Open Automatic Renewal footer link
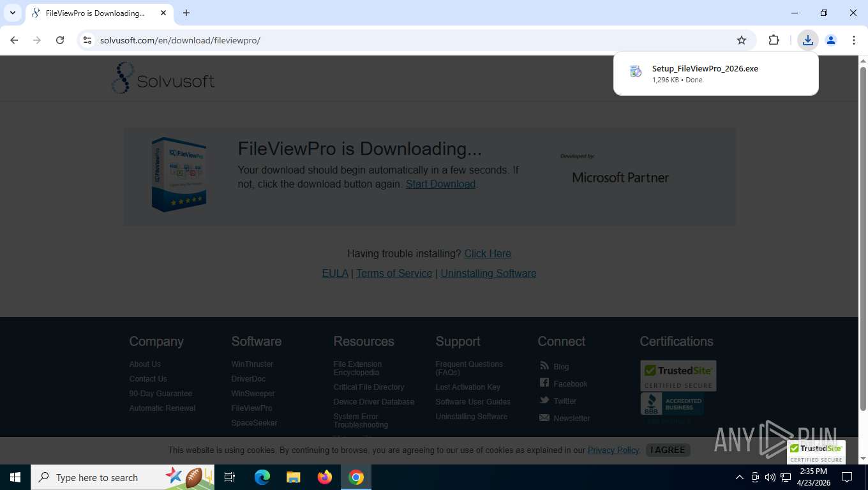Screen dimensions: 868x490 coord(162,408)
